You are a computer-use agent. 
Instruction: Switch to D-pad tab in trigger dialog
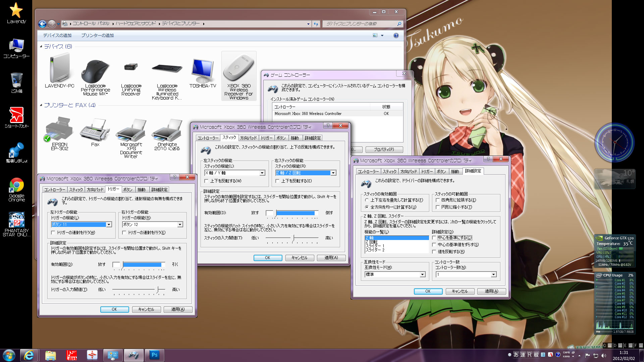(x=95, y=190)
